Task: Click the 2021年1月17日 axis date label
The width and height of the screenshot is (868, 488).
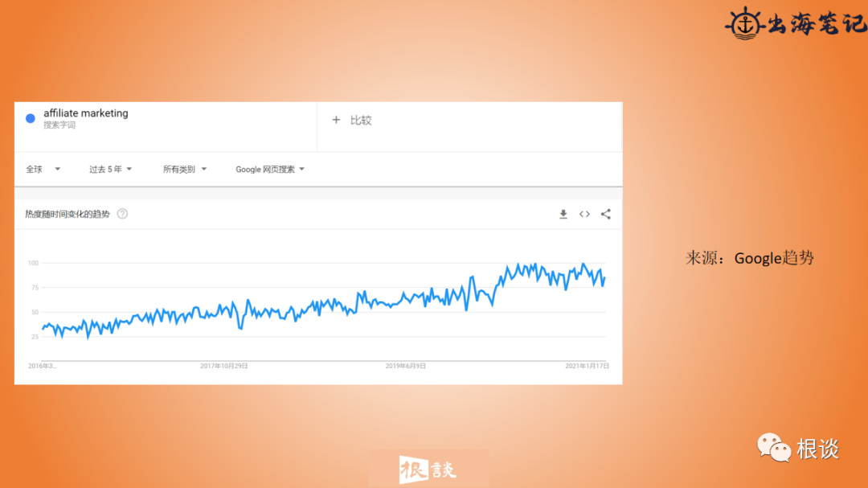Action: coord(588,366)
